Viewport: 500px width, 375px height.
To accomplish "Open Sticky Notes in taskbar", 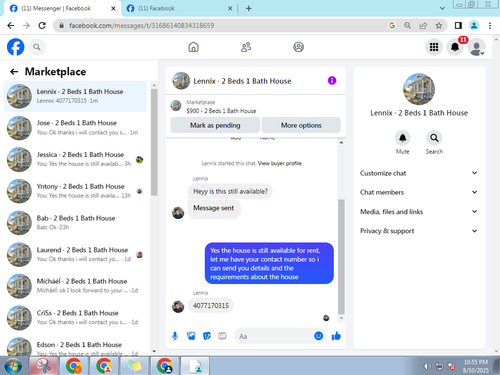I will [135, 366].
